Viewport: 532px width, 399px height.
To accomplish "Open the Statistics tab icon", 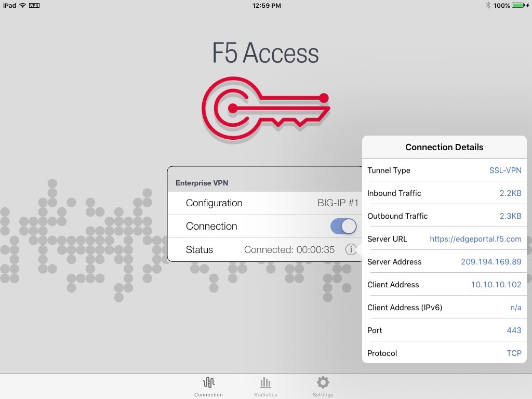I will click(x=265, y=382).
